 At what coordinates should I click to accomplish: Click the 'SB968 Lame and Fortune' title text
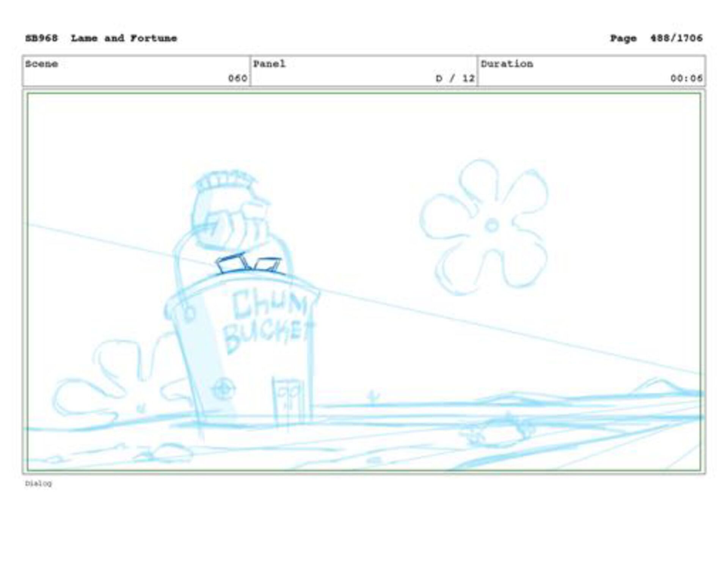pyautogui.click(x=101, y=38)
